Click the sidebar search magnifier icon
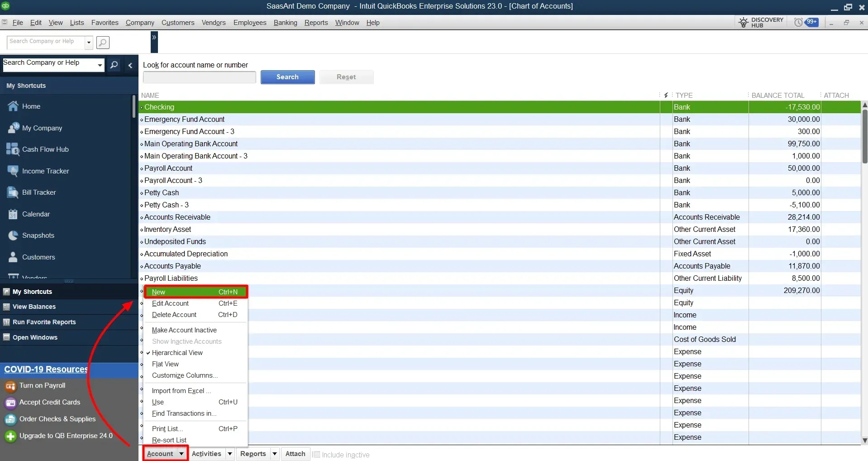The height and width of the screenshot is (461, 868). (114, 65)
